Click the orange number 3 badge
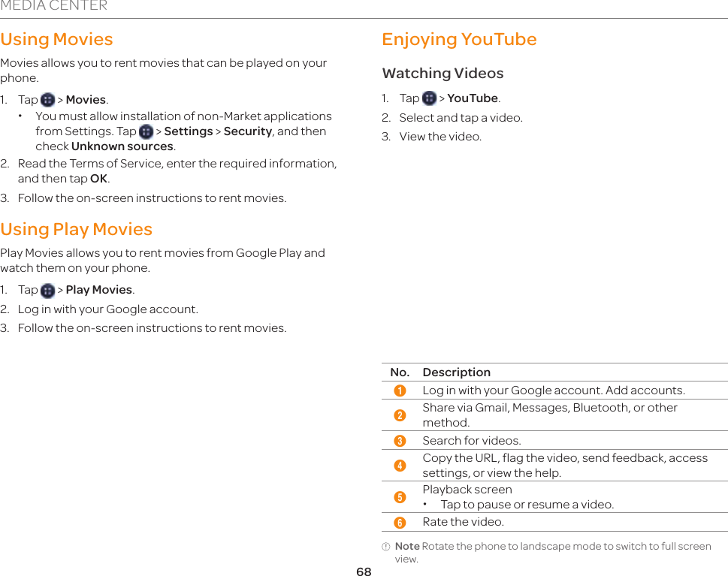 click(399, 441)
